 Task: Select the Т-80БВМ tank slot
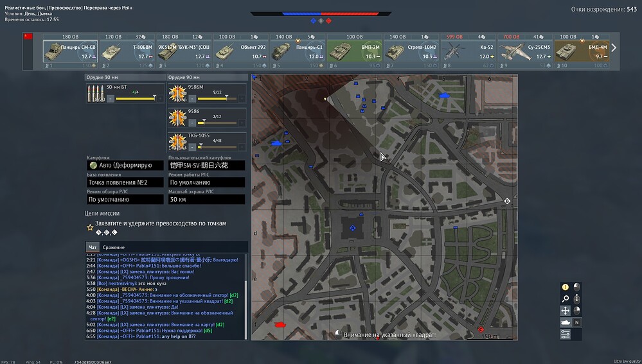[x=127, y=51]
